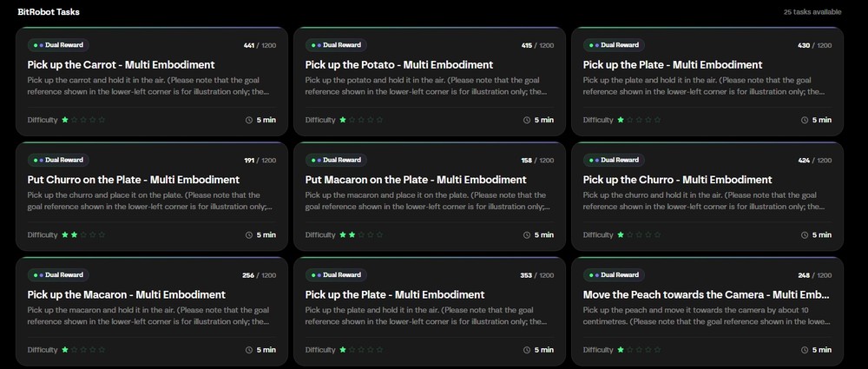Open Pick up the Potato task
The height and width of the screenshot is (369, 868).
point(399,65)
